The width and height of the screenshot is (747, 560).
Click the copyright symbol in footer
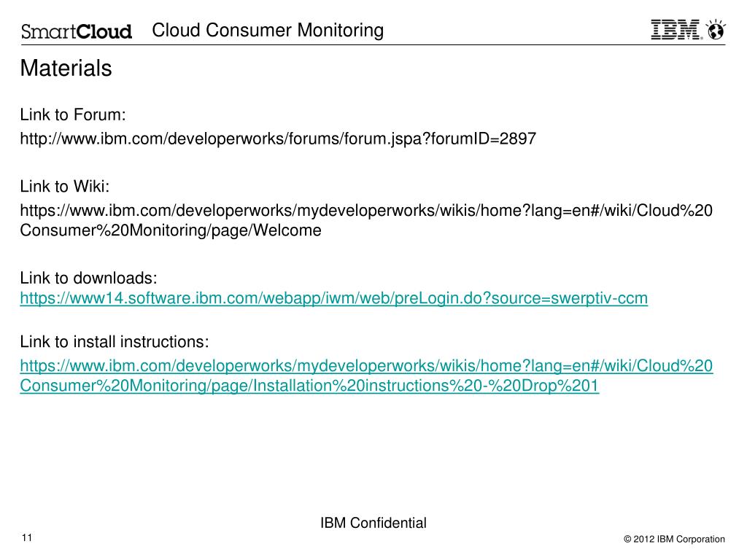point(627,539)
